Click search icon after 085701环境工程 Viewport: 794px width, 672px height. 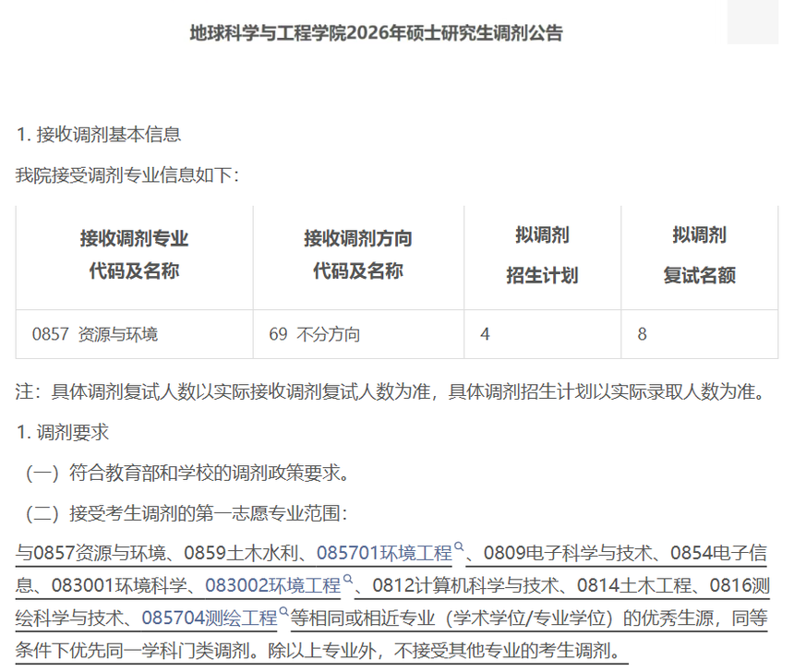click(459, 547)
